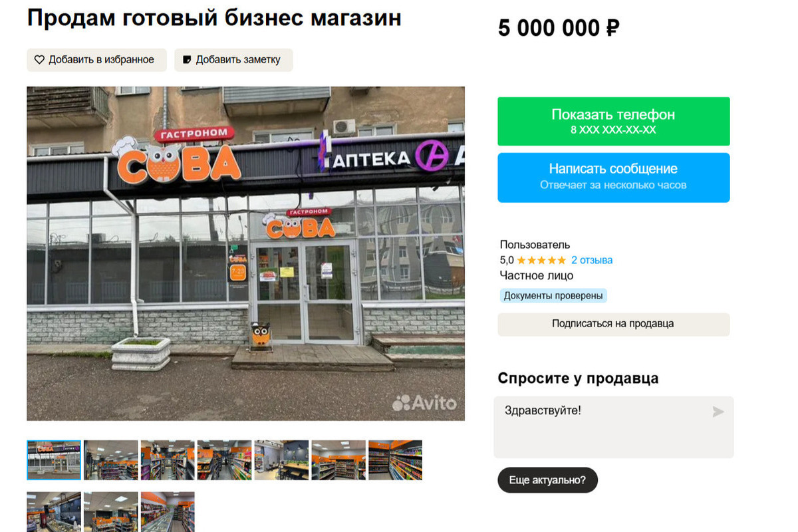
Task: Show the fourth thumbnail in top row
Action: click(x=225, y=460)
